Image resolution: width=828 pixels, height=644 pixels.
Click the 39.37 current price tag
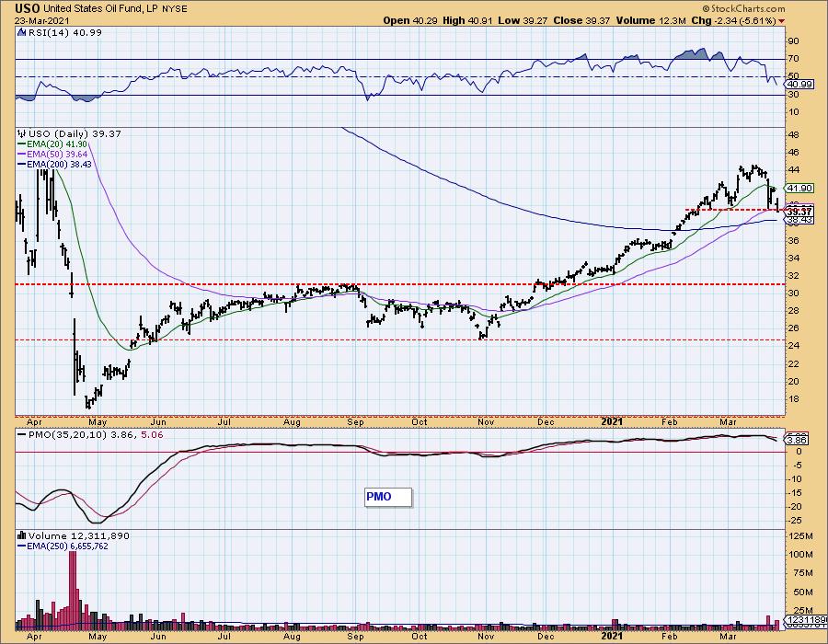pos(800,212)
